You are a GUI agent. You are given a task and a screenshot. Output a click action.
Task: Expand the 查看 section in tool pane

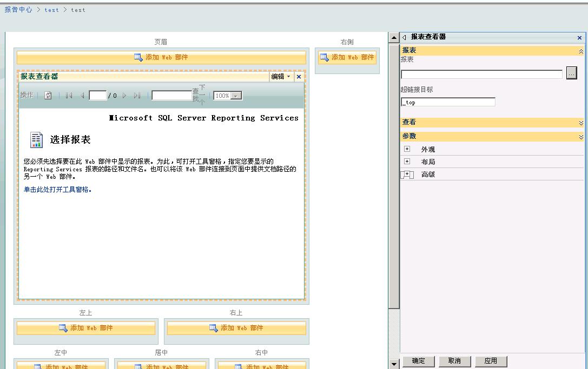tap(581, 123)
